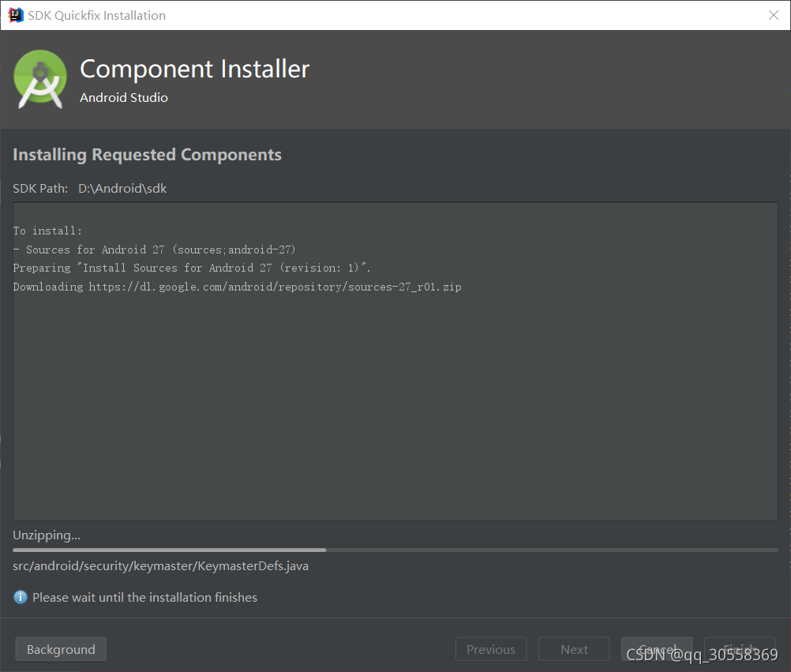This screenshot has height=672, width=791.
Task: Click the 'Preparing Install Sources' log line
Action: tap(192, 268)
